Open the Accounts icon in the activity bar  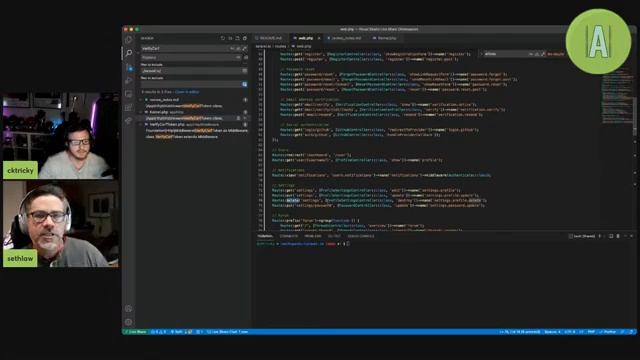pos(129,309)
